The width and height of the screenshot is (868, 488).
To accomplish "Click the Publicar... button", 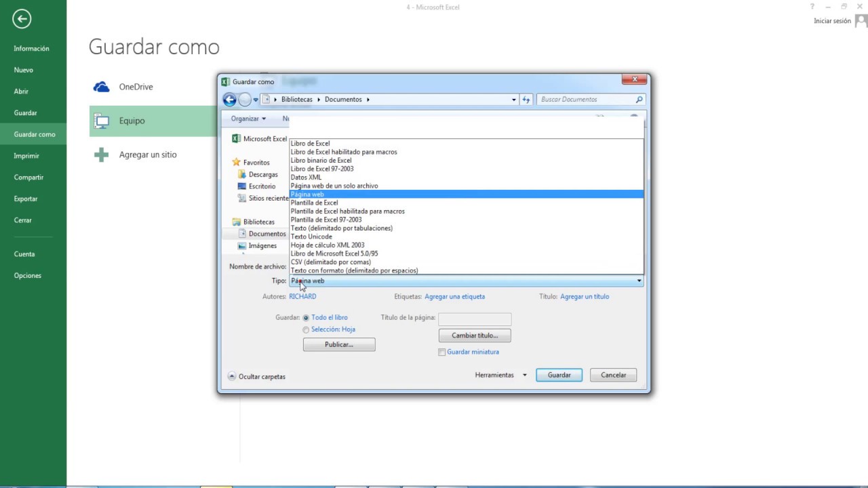I will point(339,345).
